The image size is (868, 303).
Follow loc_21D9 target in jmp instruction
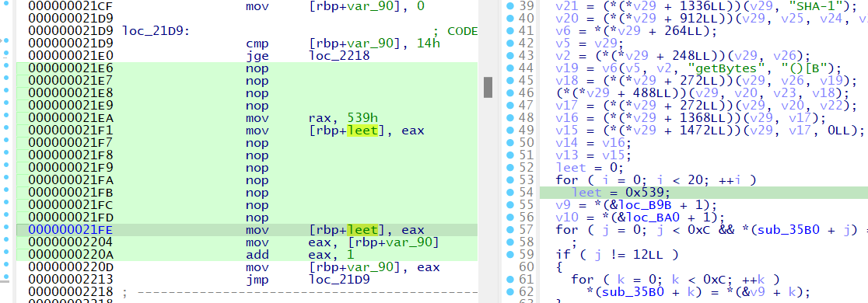[339, 280]
